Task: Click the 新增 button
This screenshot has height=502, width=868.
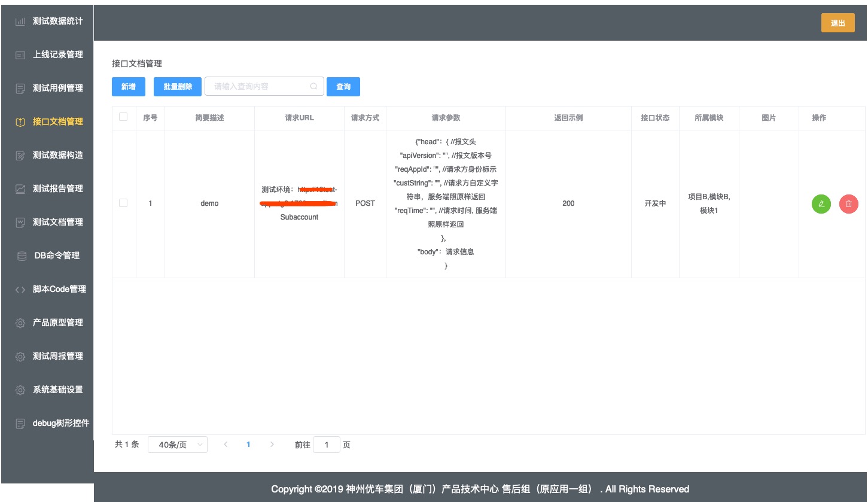Action: click(x=129, y=87)
